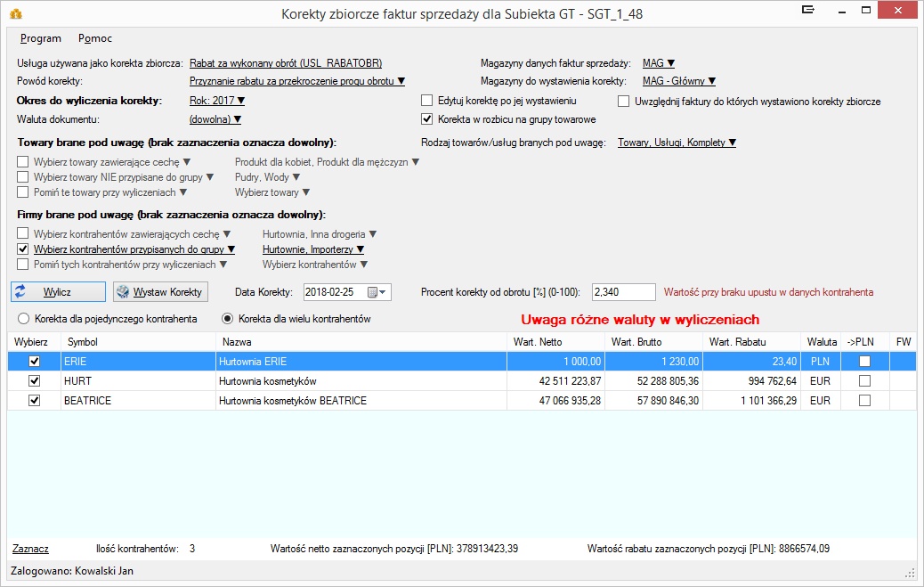Tick the ->PLN checkbox for ERIE
The width and height of the screenshot is (924, 587).
click(864, 361)
